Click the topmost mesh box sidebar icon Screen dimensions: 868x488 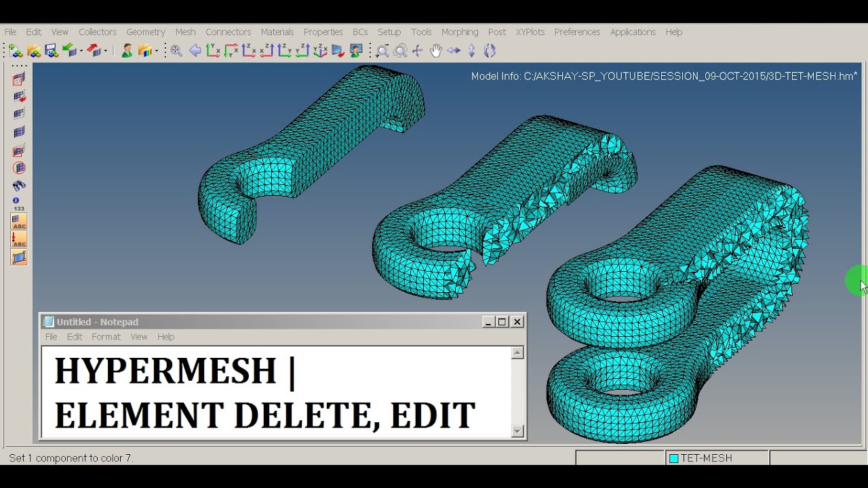click(19, 79)
